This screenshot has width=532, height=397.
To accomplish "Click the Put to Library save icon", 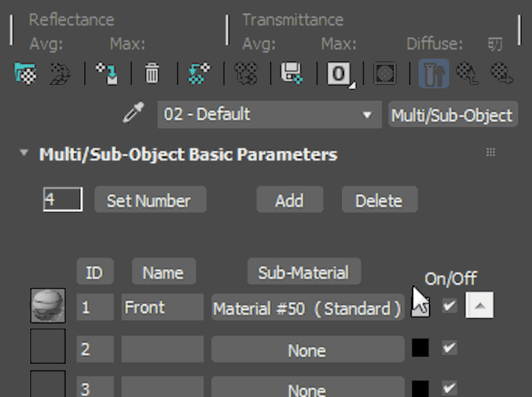I will (291, 72).
